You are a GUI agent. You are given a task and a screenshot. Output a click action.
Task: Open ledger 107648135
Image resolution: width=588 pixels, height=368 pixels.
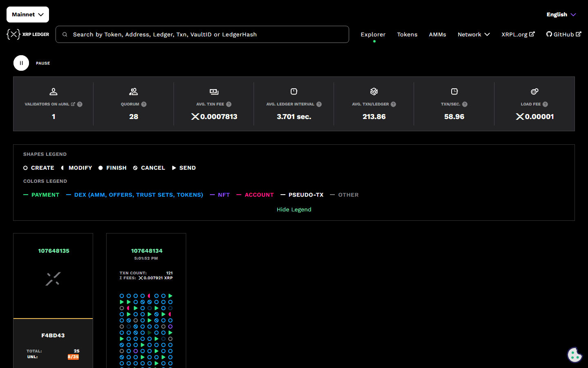point(53,251)
